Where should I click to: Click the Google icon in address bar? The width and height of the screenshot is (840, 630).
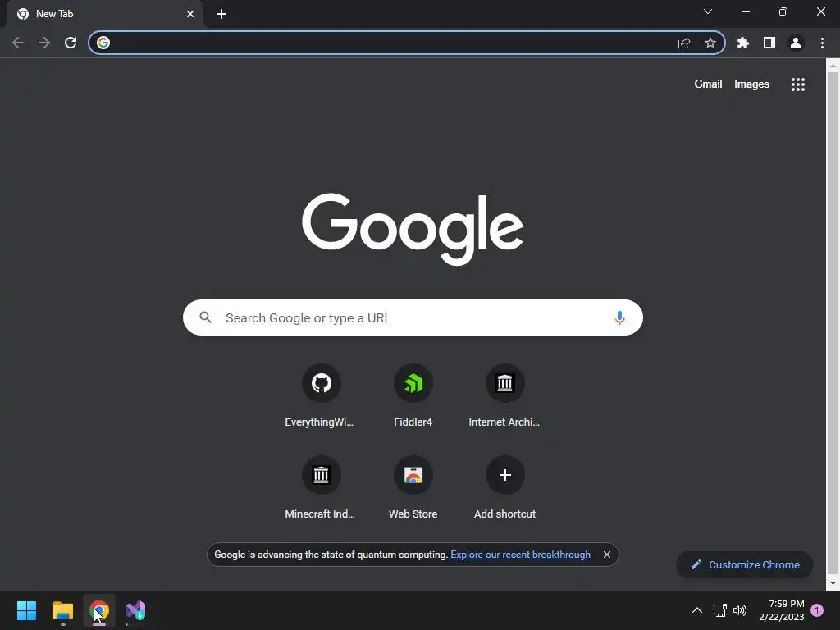point(103,43)
